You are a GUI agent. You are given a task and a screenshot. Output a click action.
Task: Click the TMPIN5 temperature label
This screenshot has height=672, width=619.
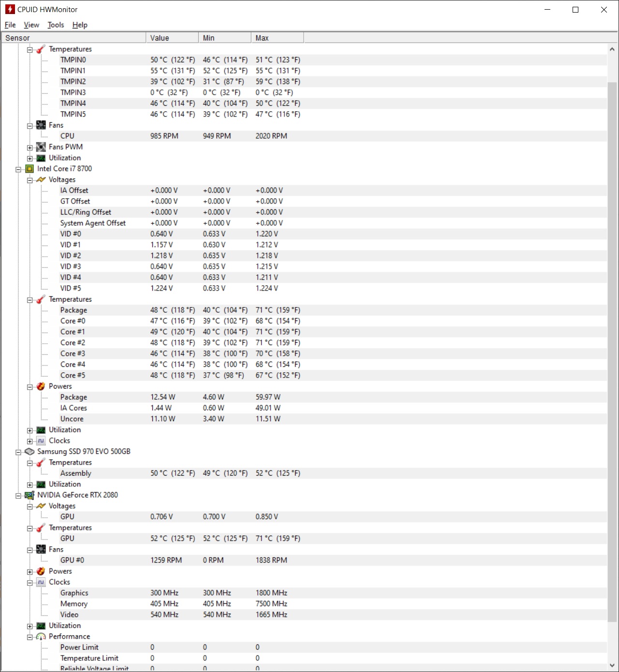tap(73, 114)
